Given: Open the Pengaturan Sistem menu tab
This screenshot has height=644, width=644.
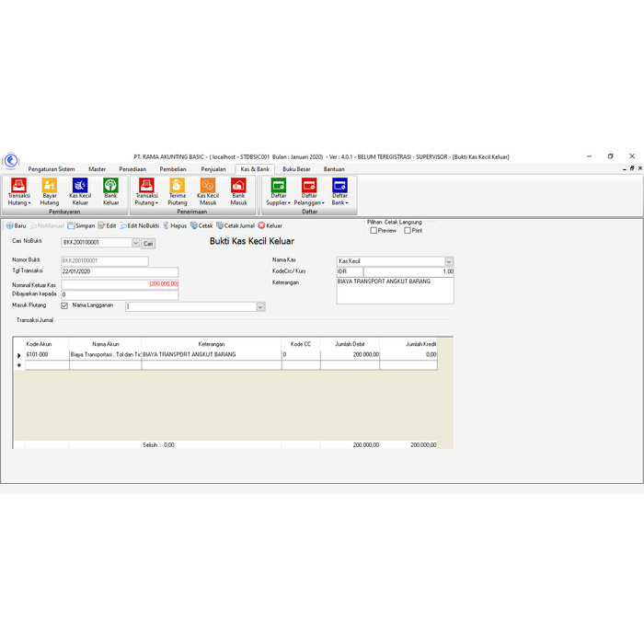Looking at the screenshot, I should click(x=52, y=169).
